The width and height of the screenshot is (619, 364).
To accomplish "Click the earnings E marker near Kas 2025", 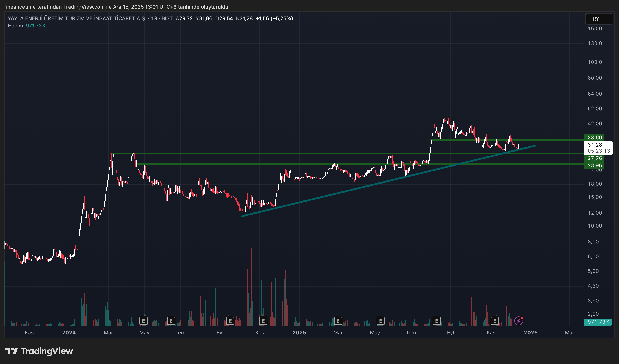I will pyautogui.click(x=495, y=321).
